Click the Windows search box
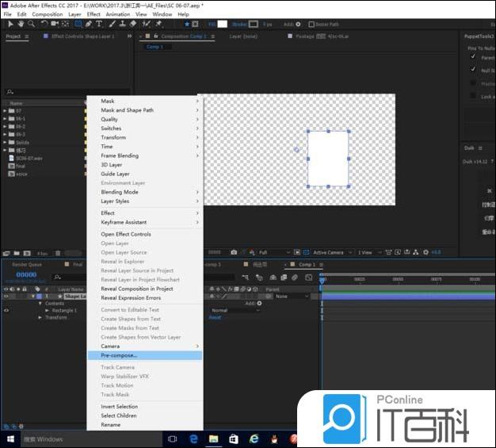The height and width of the screenshot is (448, 496). click(x=48, y=438)
